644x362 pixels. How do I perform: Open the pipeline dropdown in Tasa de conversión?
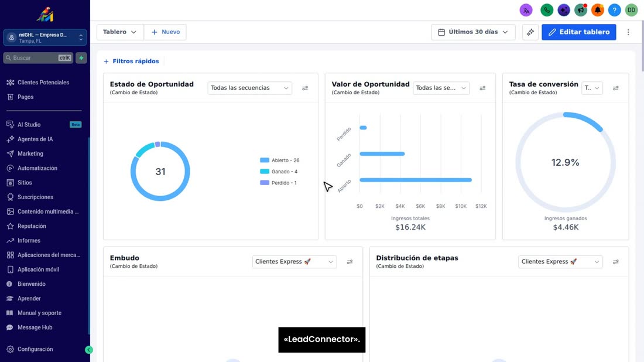592,88
